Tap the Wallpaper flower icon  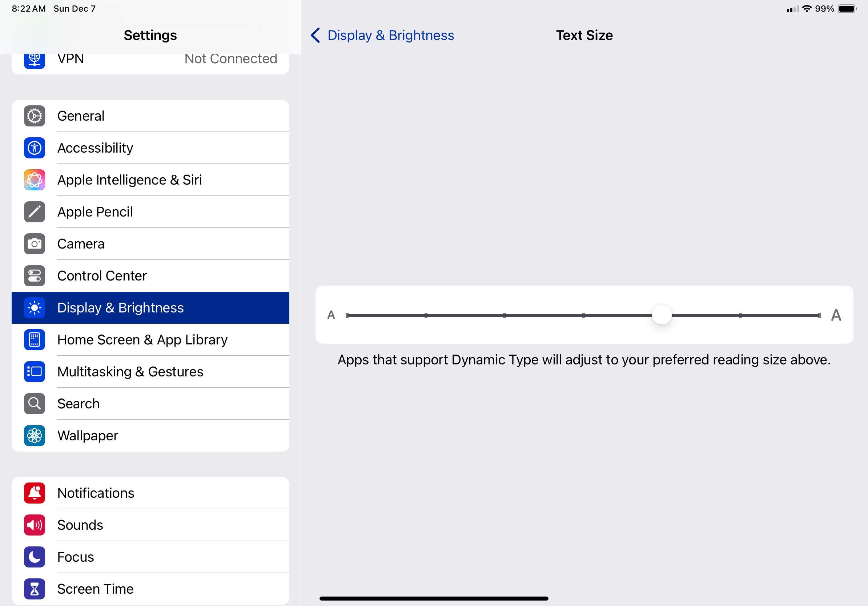tap(35, 436)
